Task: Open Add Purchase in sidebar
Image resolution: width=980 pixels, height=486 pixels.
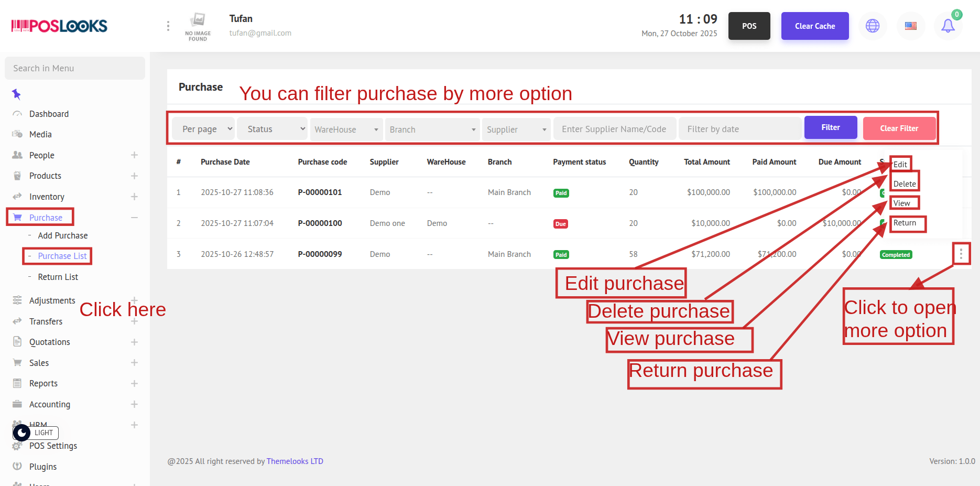Action: coord(62,235)
